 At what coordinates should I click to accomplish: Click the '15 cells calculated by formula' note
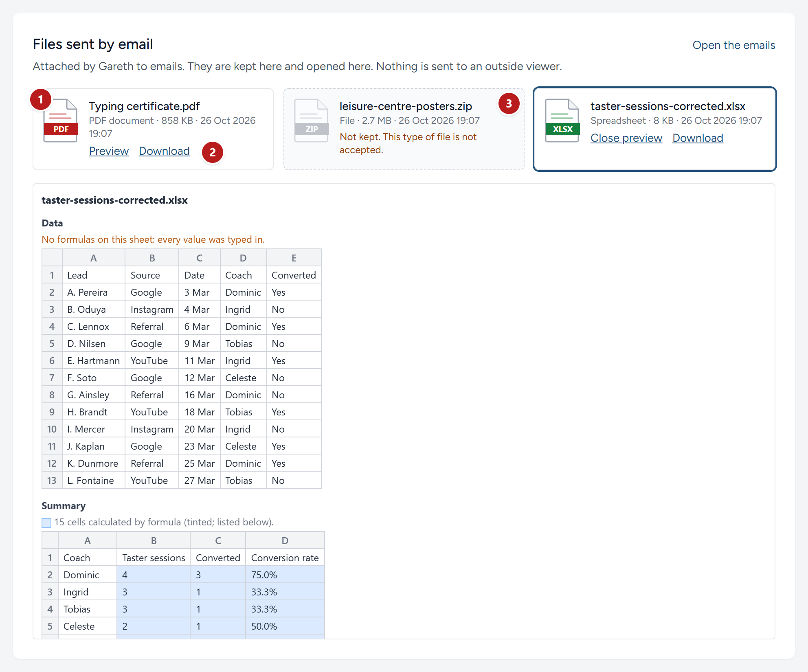(x=164, y=523)
